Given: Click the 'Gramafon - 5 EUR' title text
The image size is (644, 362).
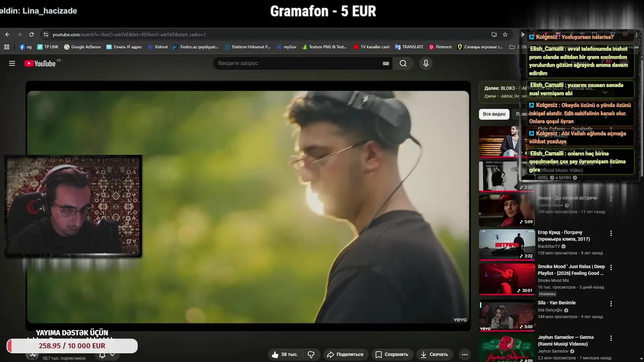Looking at the screenshot, I should [323, 11].
